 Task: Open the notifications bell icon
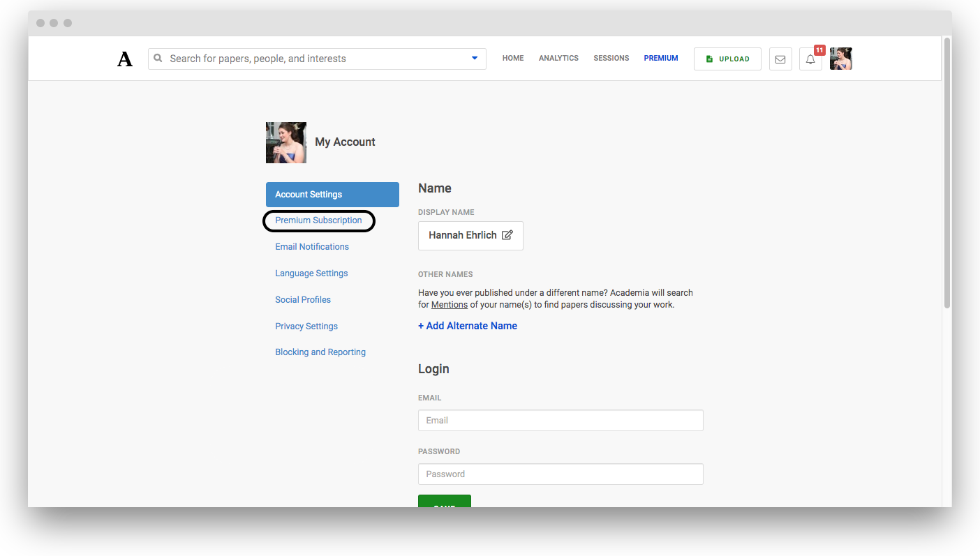810,59
